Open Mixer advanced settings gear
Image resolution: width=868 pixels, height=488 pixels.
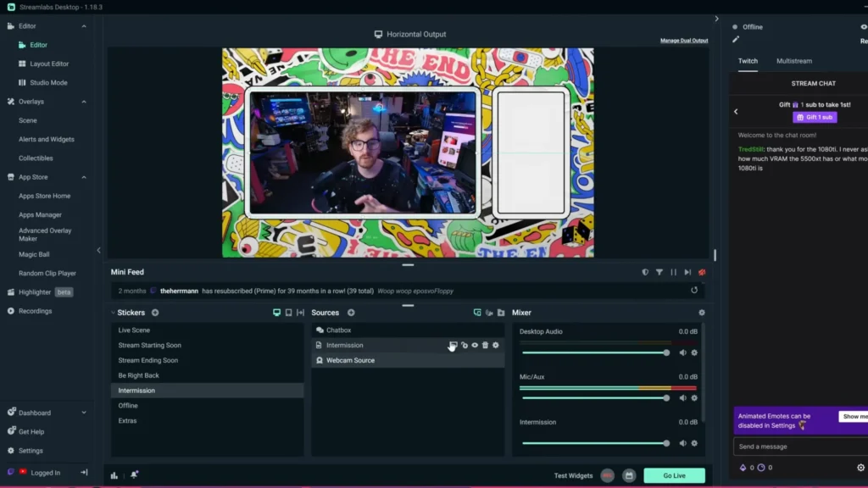[x=701, y=313]
